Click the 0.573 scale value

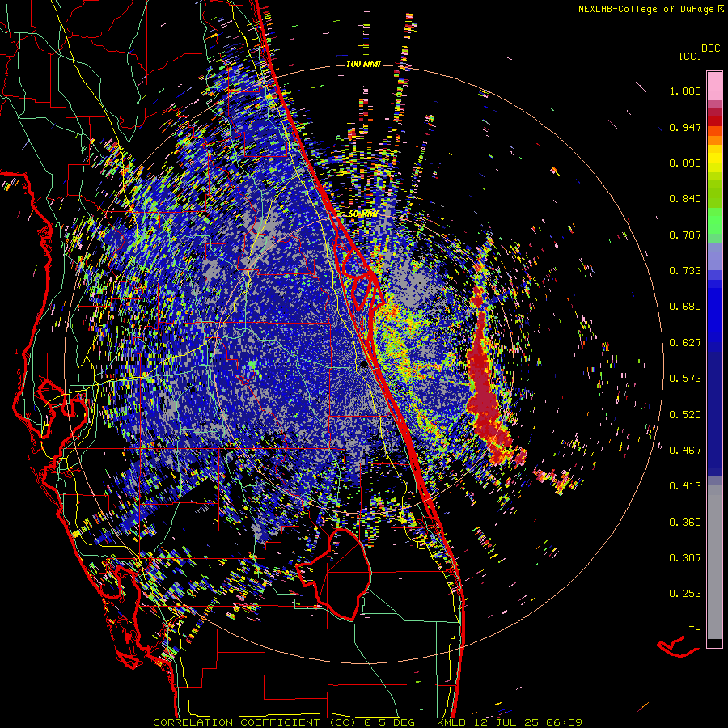pyautogui.click(x=685, y=379)
